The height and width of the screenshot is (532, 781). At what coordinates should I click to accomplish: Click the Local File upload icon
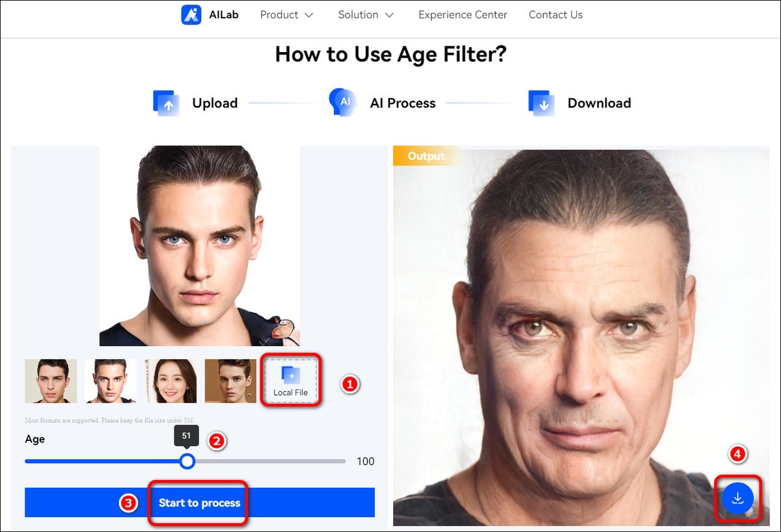(x=290, y=375)
